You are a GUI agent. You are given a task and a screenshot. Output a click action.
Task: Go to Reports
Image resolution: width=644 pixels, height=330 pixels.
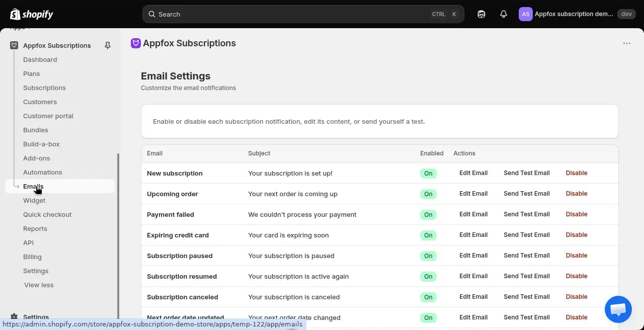tap(35, 228)
